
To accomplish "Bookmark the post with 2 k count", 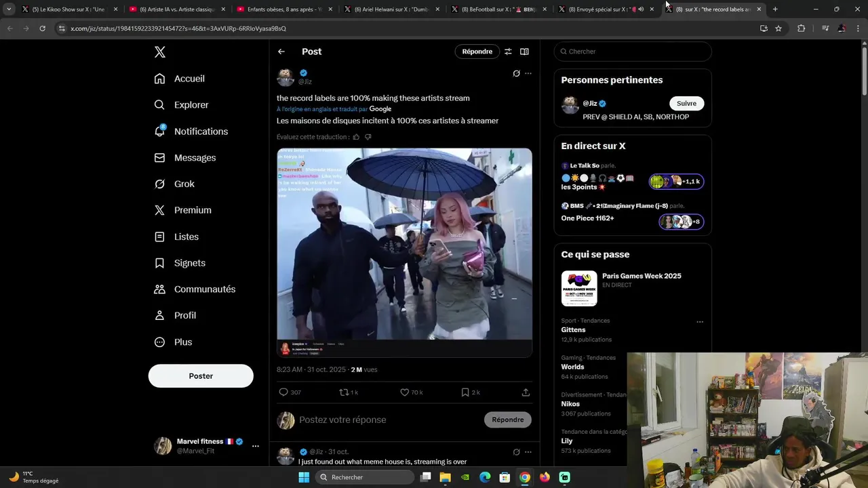I will pos(471,392).
